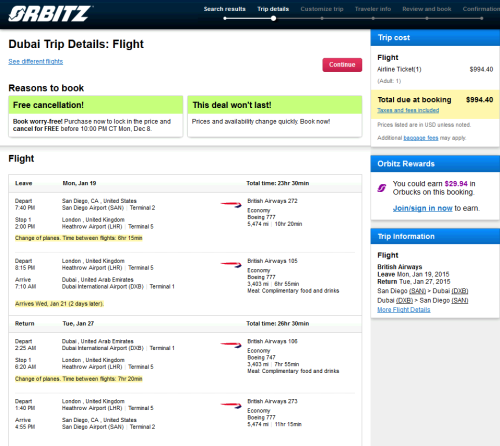Click the red Continue button
The width and height of the screenshot is (500, 446).
[342, 65]
